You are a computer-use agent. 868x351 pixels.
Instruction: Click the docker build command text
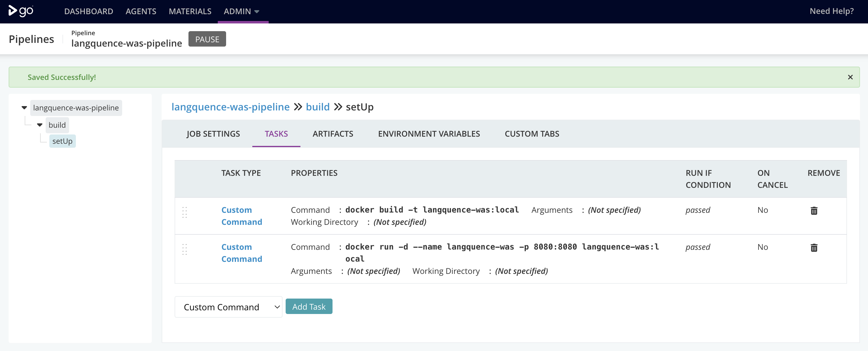click(x=432, y=210)
